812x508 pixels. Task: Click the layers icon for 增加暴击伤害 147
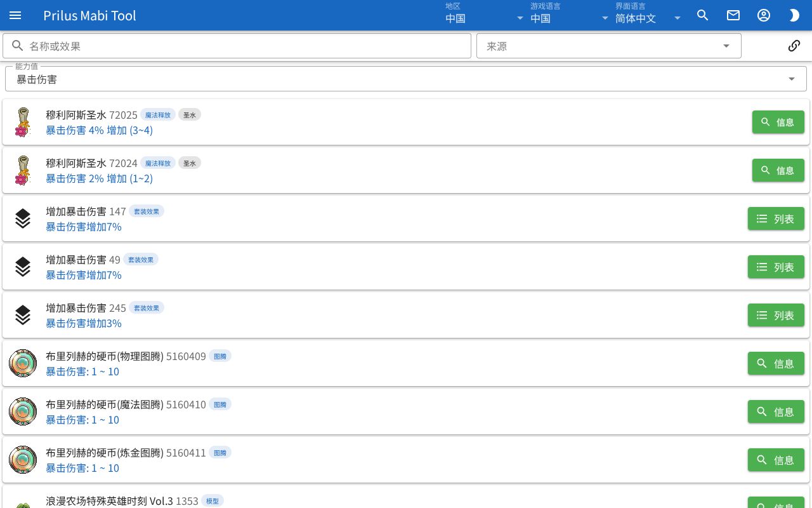23,218
